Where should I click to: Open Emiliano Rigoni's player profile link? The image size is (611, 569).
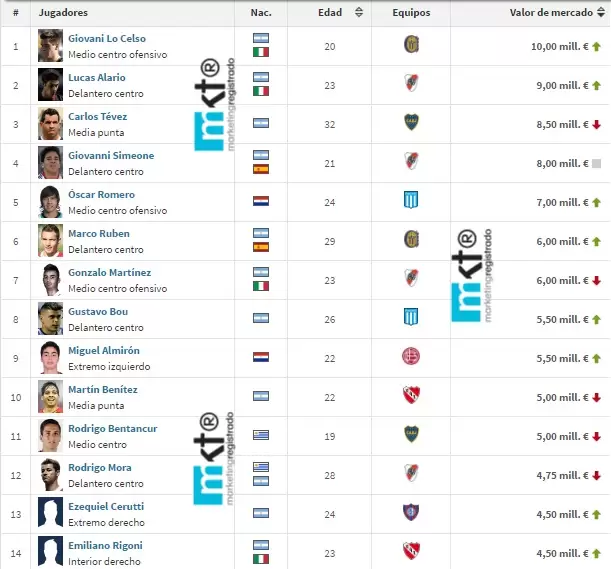coord(105,546)
